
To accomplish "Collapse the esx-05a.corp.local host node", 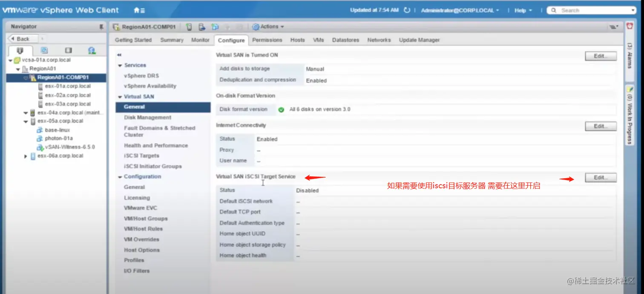I will pyautogui.click(x=26, y=121).
